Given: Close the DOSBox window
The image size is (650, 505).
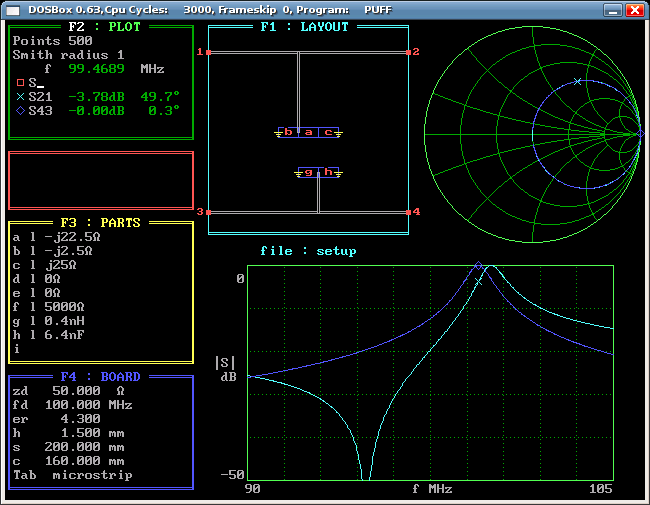Looking at the screenshot, I should click(x=635, y=10).
